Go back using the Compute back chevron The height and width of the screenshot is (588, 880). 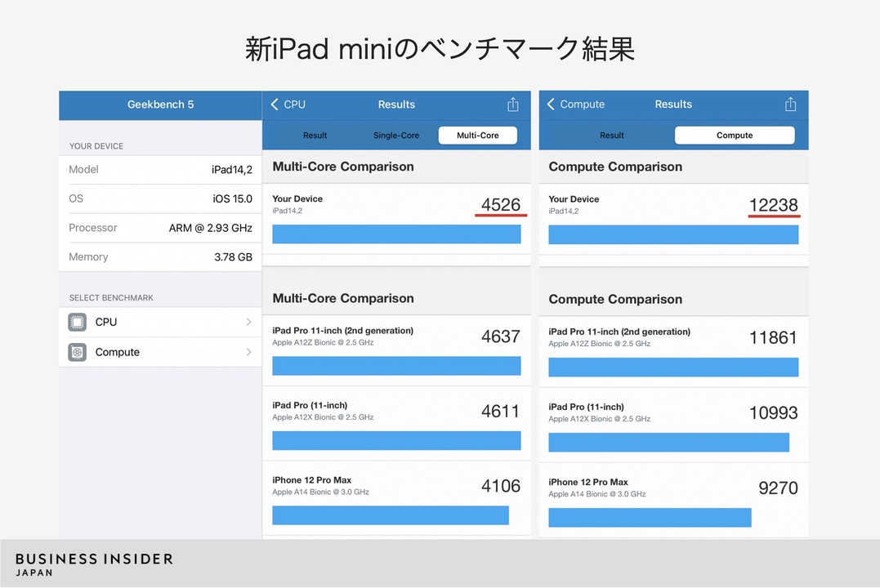[551, 105]
